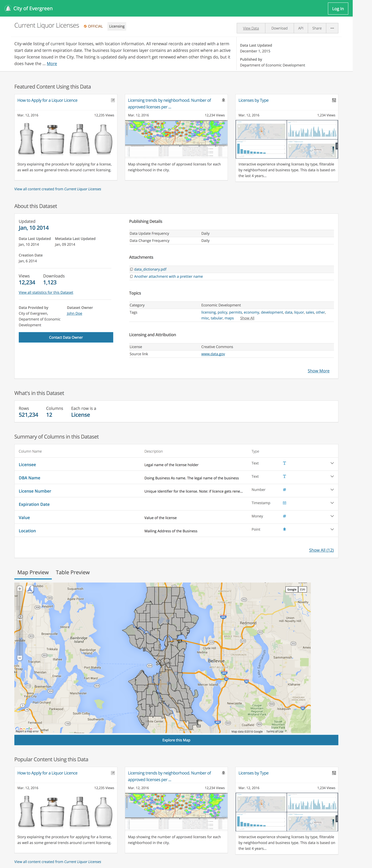The height and width of the screenshot is (868, 372).
Task: Click the map tool icon next to zoom in
Action: [30, 589]
